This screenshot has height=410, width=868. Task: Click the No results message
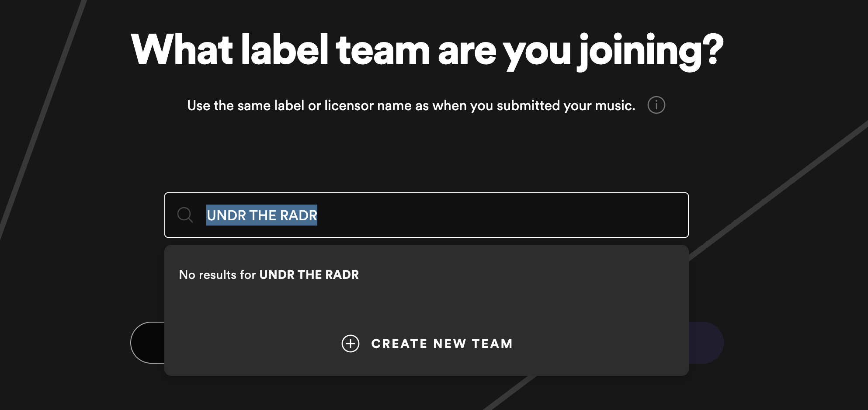click(268, 274)
